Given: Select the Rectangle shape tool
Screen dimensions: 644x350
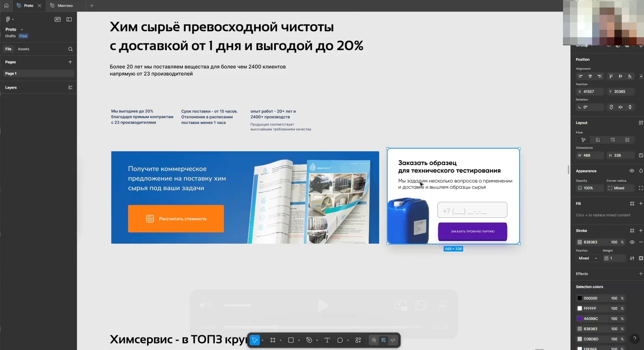Looking at the screenshot, I should (291, 340).
